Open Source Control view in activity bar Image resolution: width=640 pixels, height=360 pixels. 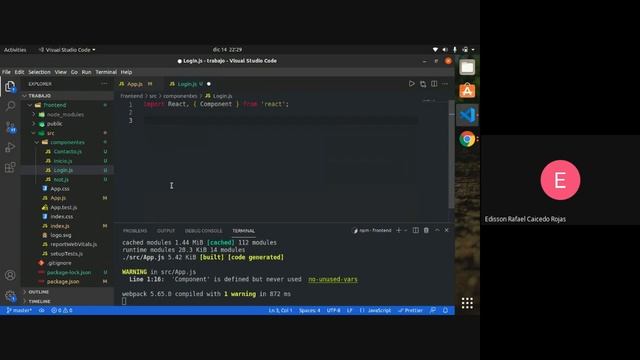(x=10, y=127)
